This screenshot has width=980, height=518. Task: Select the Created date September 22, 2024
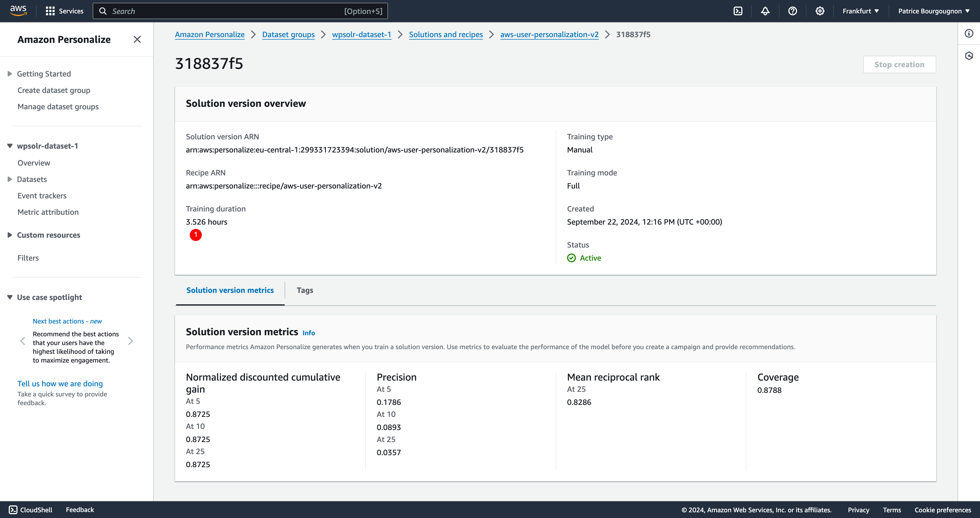click(x=644, y=222)
